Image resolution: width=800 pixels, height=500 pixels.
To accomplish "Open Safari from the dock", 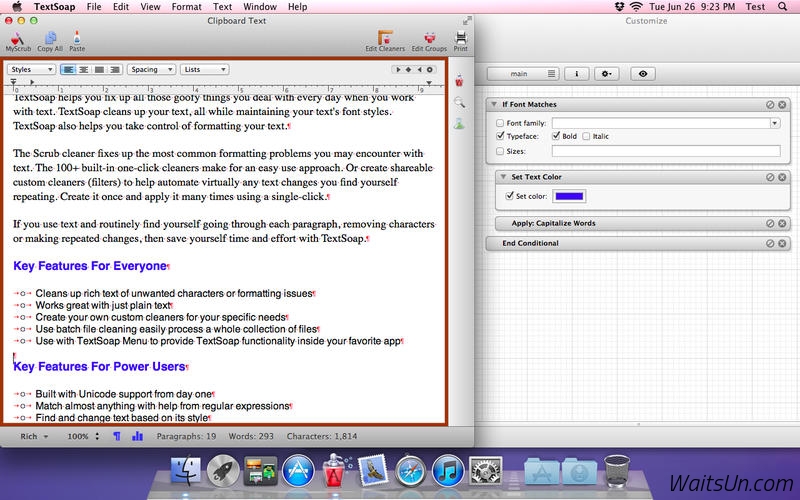I will click(x=410, y=470).
